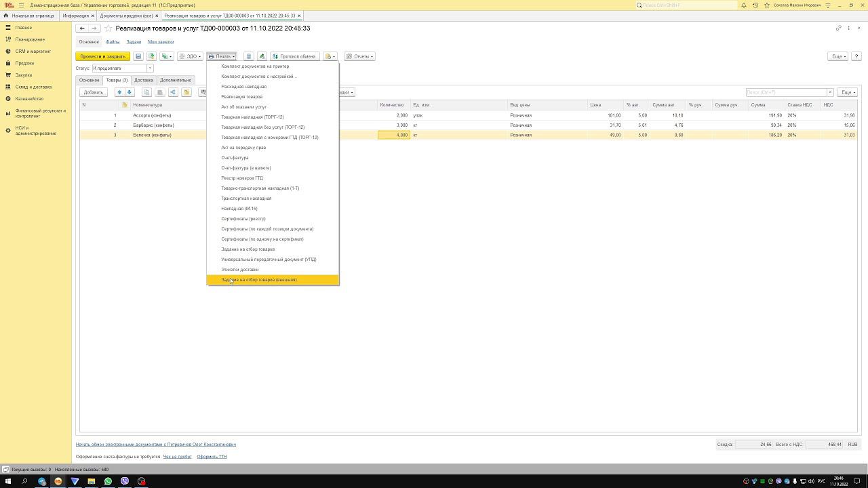
Task: Click the Добавить button
Action: [94, 92]
